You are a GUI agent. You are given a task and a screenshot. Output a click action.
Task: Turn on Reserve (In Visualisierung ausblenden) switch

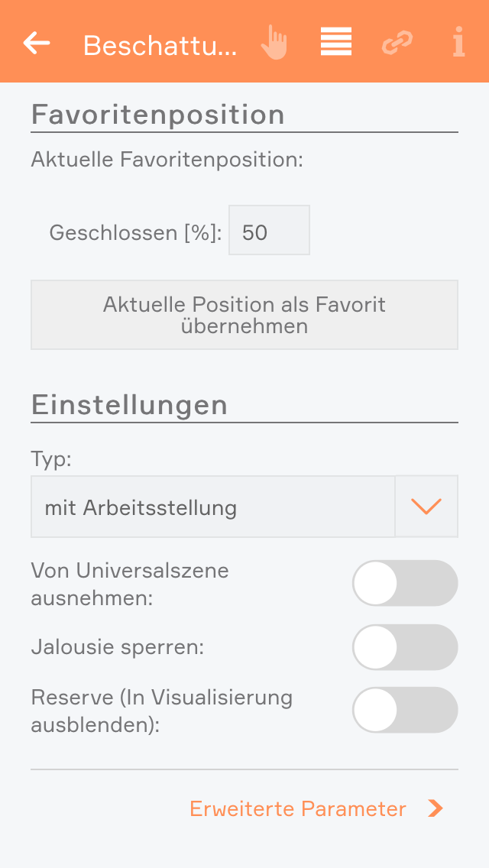point(405,710)
